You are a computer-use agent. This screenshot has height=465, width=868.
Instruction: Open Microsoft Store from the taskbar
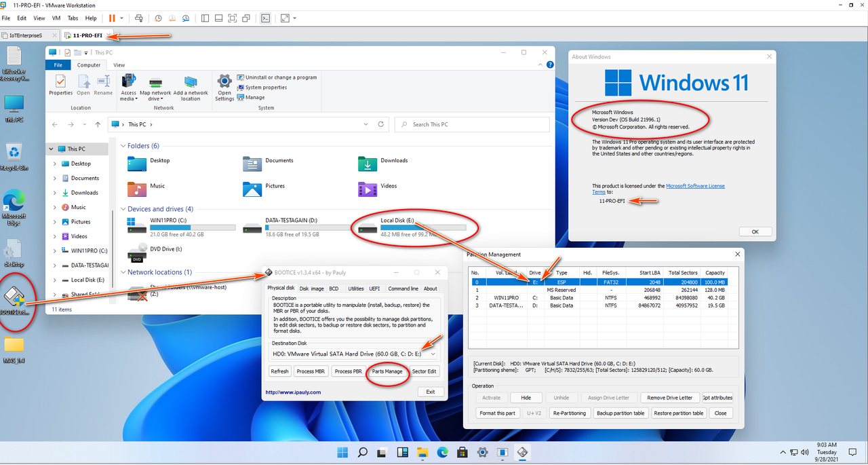click(x=462, y=452)
